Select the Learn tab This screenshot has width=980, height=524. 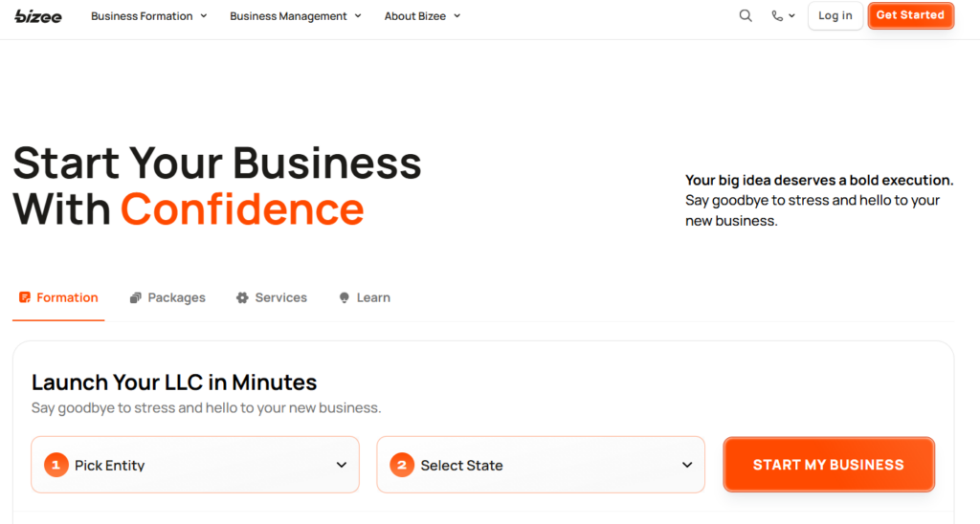(x=373, y=297)
